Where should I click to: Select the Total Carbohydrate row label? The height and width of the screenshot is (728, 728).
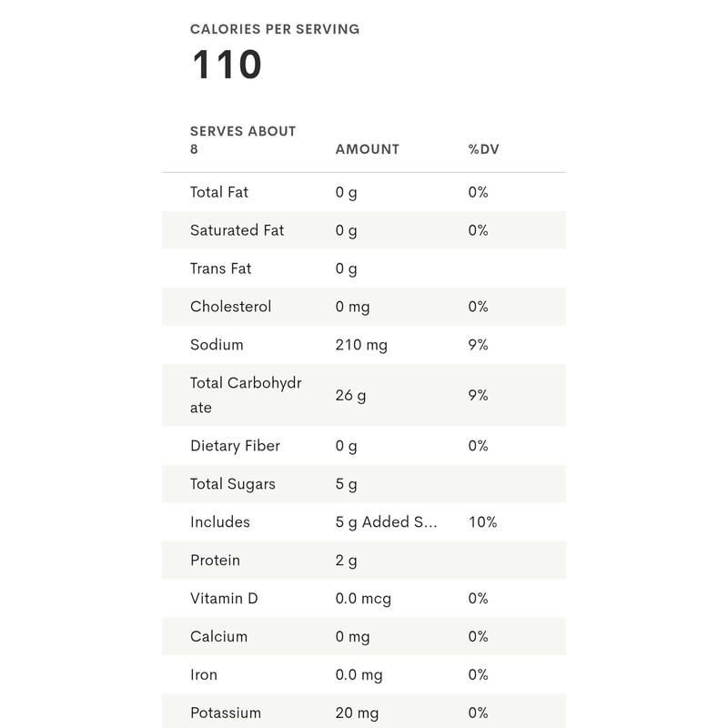[246, 395]
